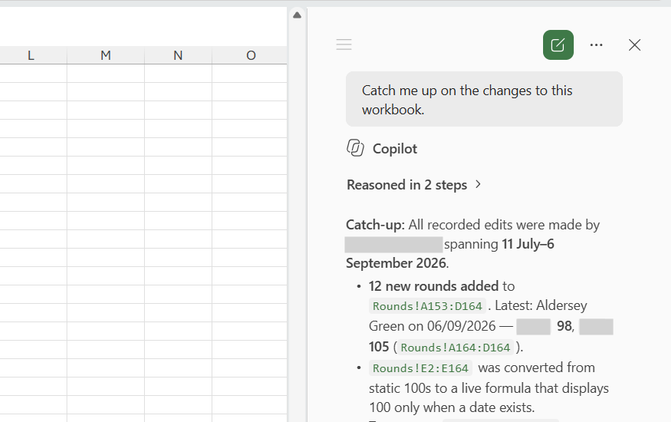Select column O header
The width and height of the screenshot is (671, 422).
coord(251,55)
